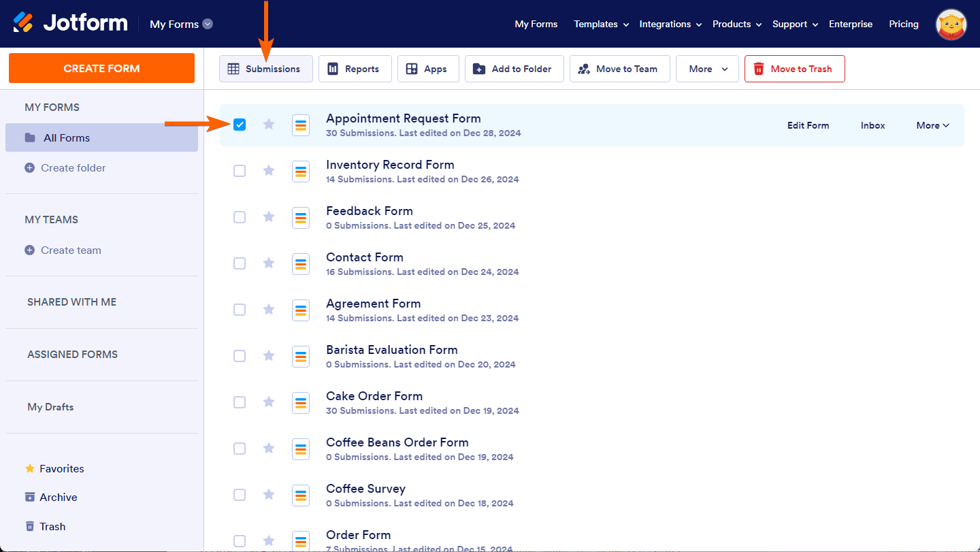This screenshot has height=552, width=980.
Task: Select the Agreement Form checkbox
Action: click(x=240, y=310)
